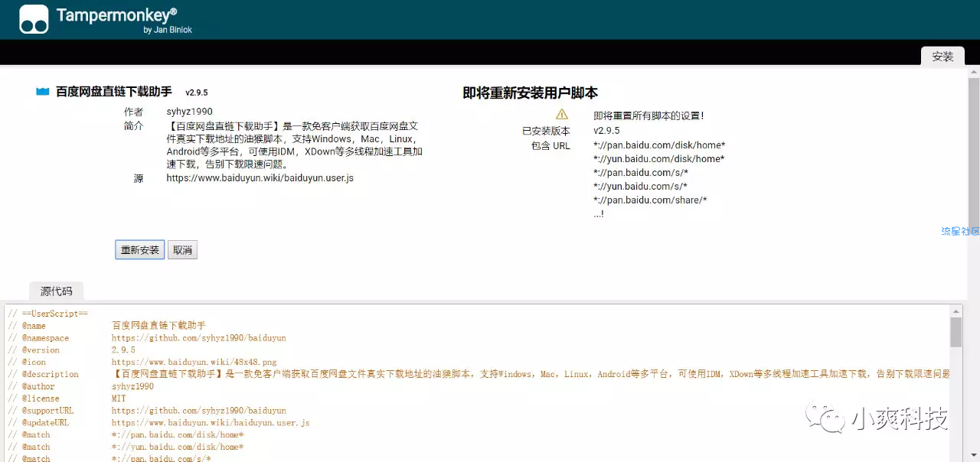Click the URL *://pan.baidu.com/share/*
This screenshot has height=462, width=980.
pos(650,200)
